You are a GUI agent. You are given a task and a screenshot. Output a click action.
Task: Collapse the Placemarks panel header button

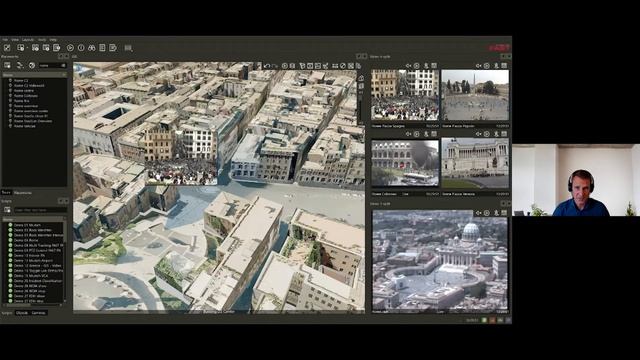click(x=61, y=56)
